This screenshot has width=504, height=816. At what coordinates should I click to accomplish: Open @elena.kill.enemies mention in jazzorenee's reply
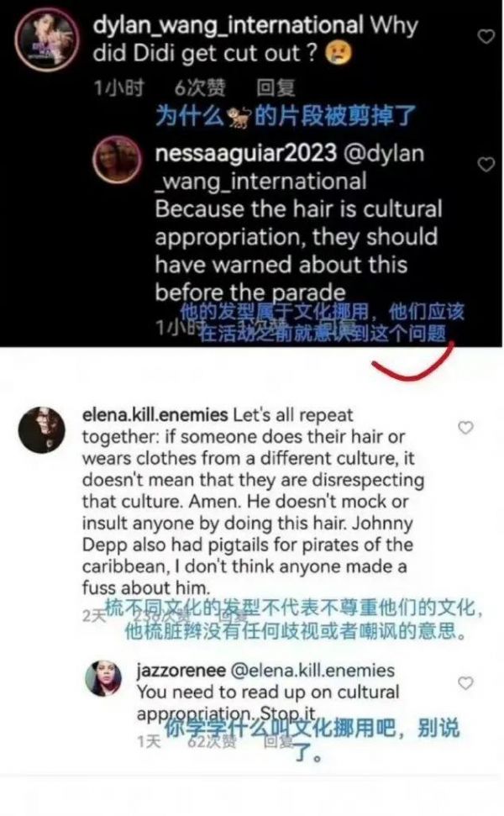(x=312, y=671)
